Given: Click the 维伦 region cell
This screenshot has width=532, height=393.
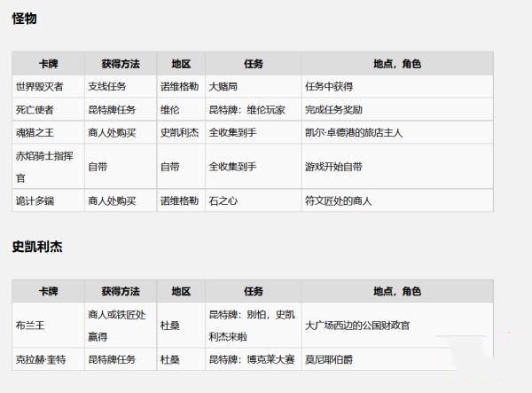Looking at the screenshot, I should [170, 109].
